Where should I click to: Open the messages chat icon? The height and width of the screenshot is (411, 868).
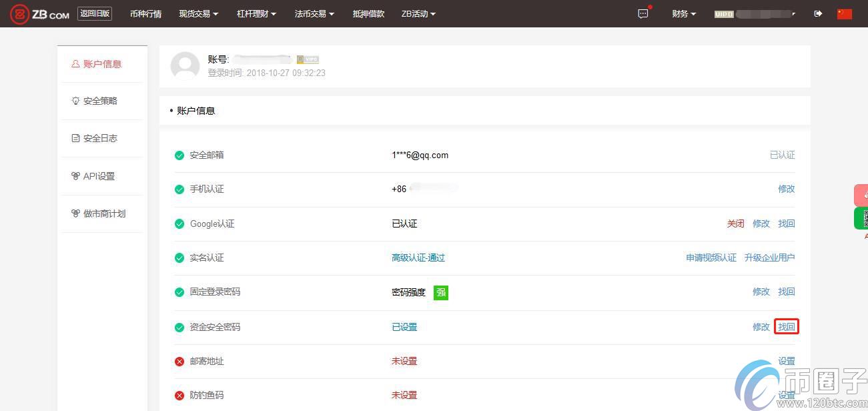click(x=643, y=13)
